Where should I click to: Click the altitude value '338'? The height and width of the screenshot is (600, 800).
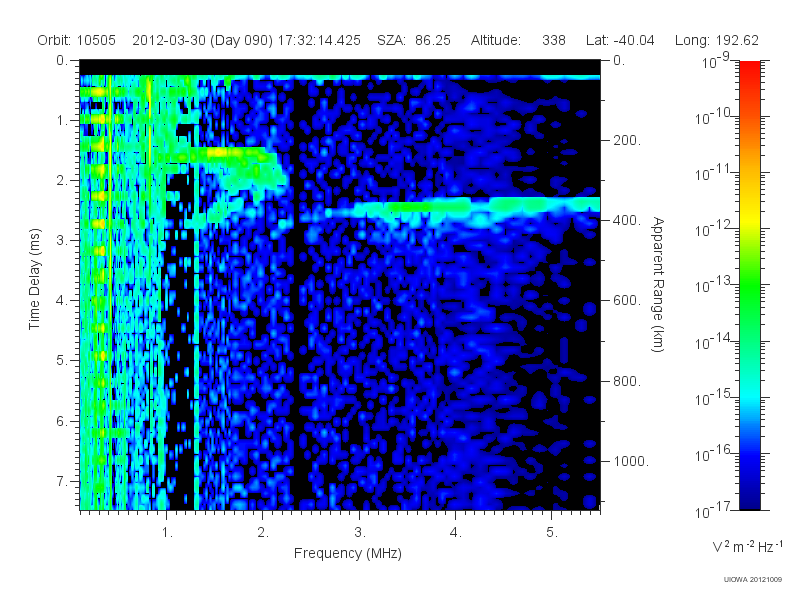[554, 40]
